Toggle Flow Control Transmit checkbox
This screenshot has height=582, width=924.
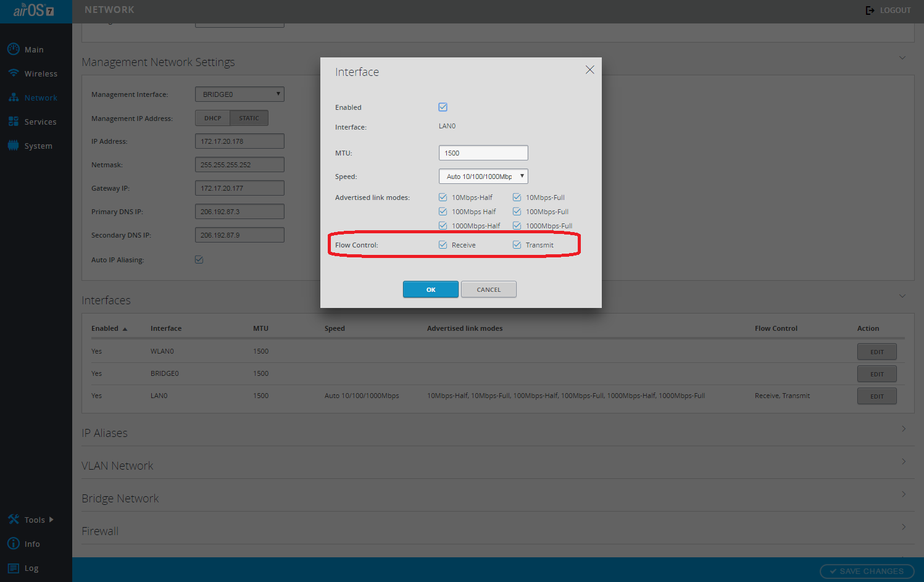coord(517,245)
